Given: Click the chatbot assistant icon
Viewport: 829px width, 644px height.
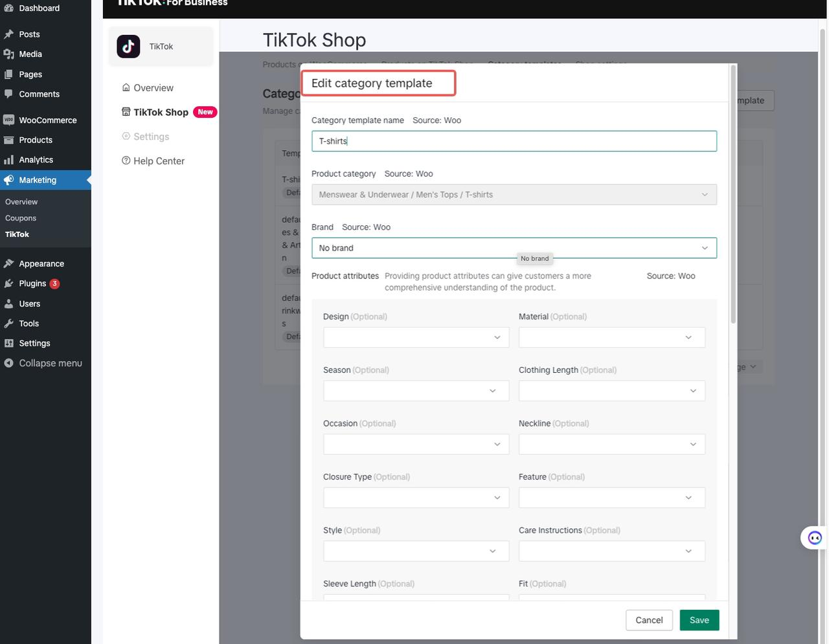Looking at the screenshot, I should (x=814, y=538).
